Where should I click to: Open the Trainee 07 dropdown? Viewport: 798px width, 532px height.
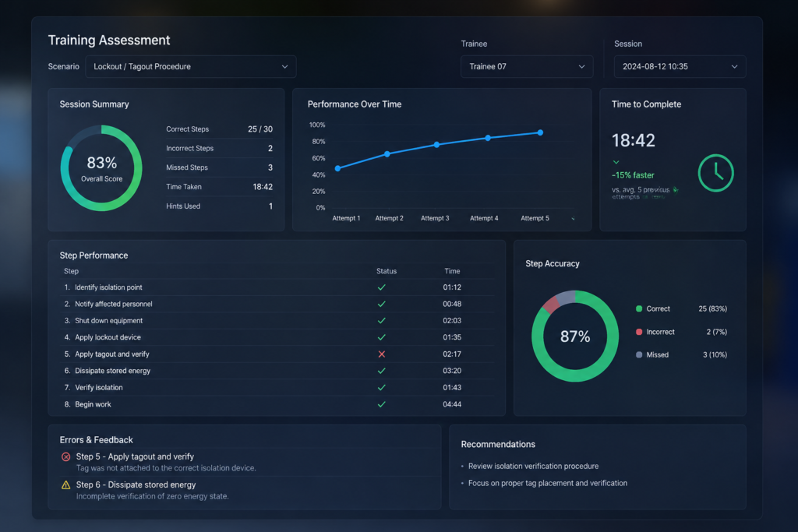[x=527, y=67]
